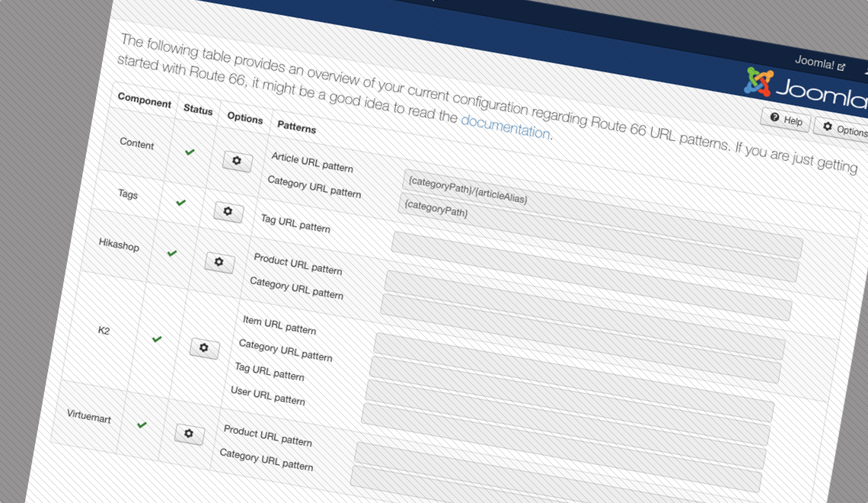Click the User URL pattern label
Screen dimensions: 868x503
pos(268,396)
